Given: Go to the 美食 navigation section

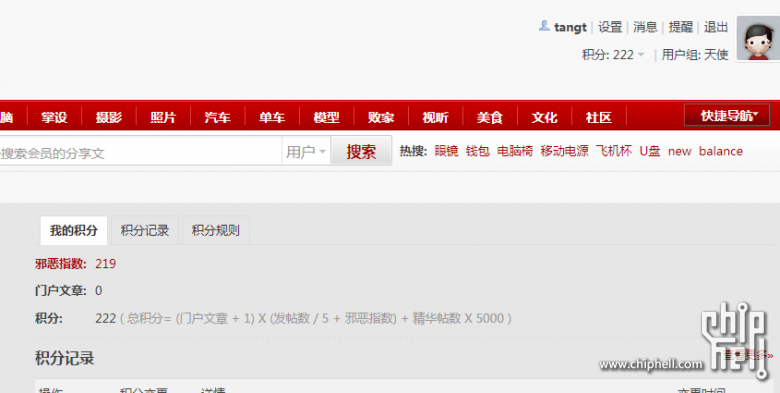Looking at the screenshot, I should [489, 117].
